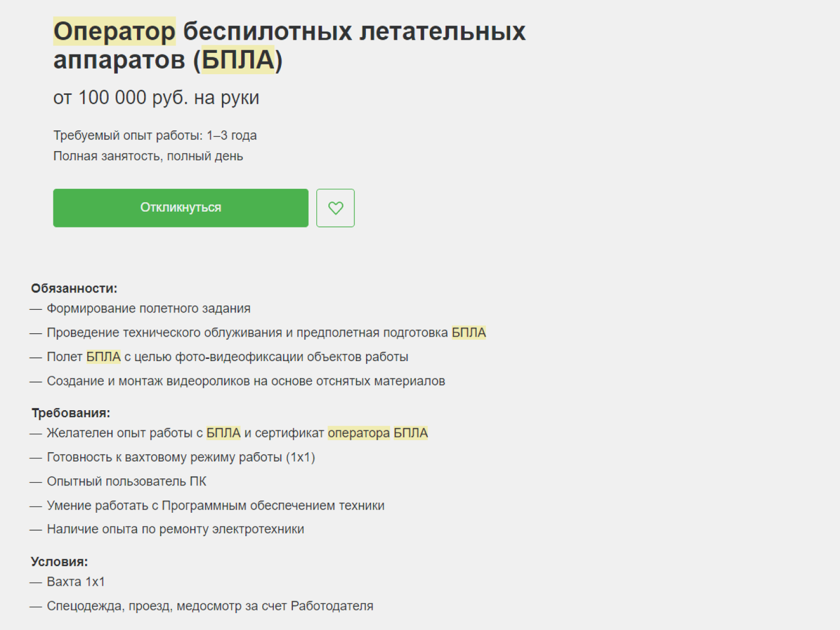The height and width of the screenshot is (630, 840).
Task: Add vacancy to favorites via heart icon
Action: 335,208
